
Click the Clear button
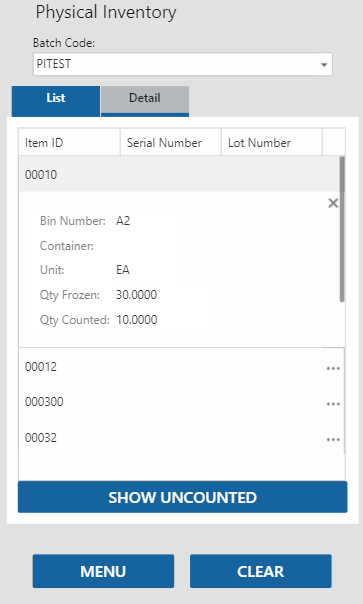tap(260, 571)
